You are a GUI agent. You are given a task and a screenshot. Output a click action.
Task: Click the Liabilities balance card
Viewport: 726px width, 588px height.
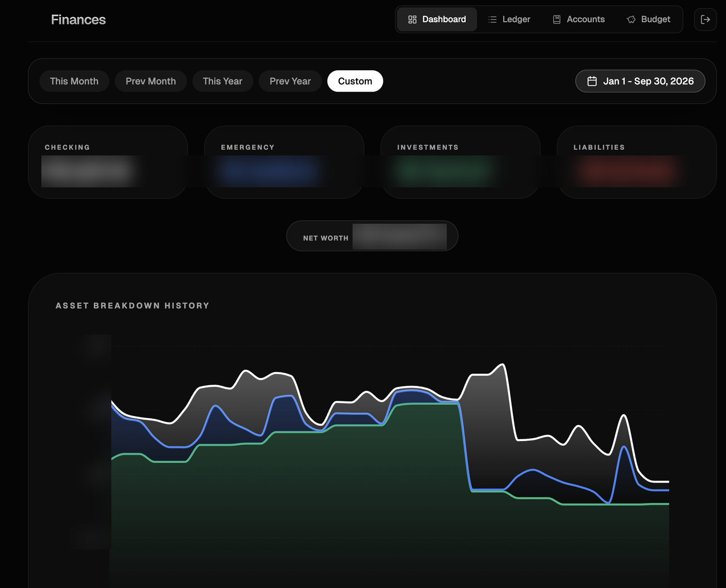click(x=637, y=162)
